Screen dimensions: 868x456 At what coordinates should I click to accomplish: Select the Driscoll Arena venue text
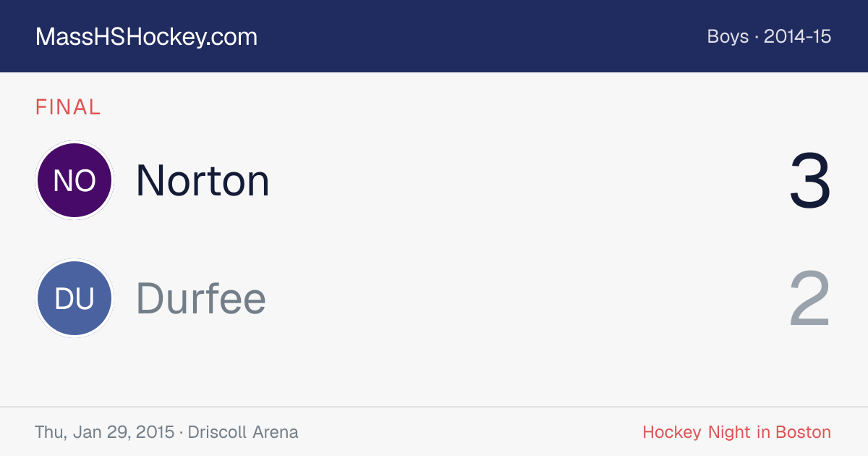[243, 432]
